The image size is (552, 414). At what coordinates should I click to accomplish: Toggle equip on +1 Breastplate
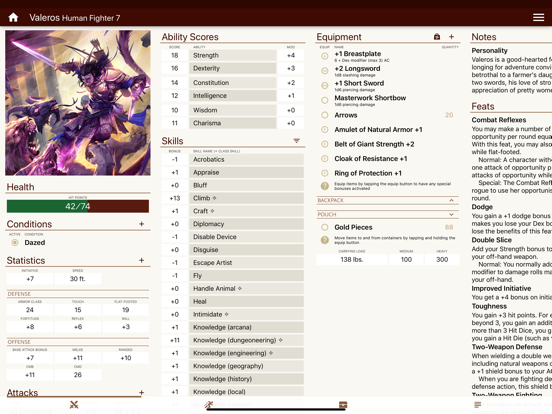tap(325, 56)
